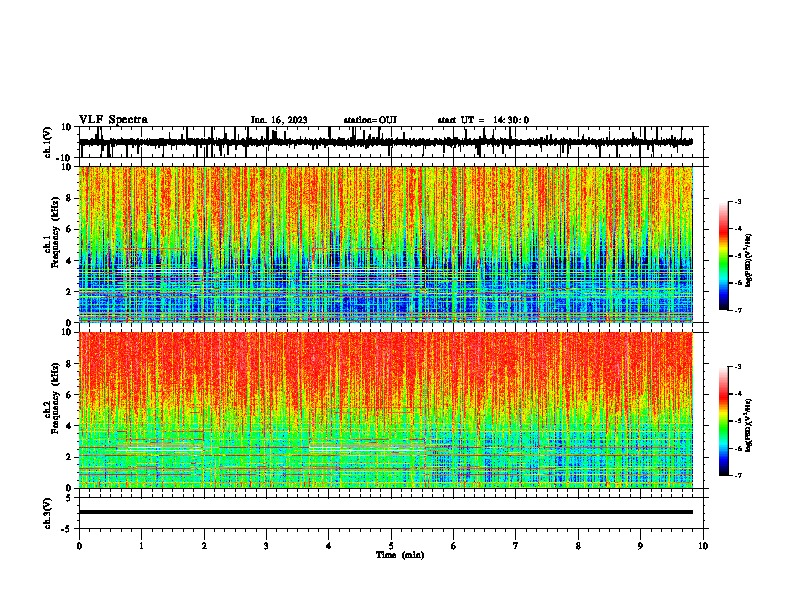Click the ch.3 flat black trace
792x612 pixels.
click(x=385, y=512)
